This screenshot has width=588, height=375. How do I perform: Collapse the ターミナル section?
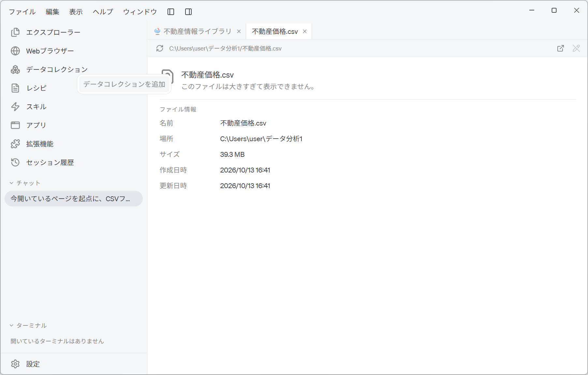click(28, 325)
